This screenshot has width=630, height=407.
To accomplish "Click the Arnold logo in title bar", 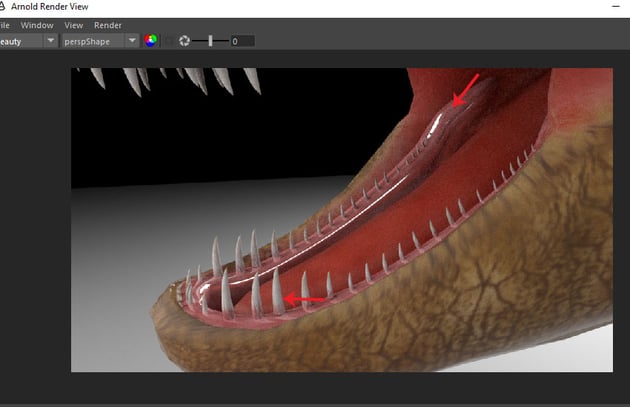I will click(x=3, y=6).
